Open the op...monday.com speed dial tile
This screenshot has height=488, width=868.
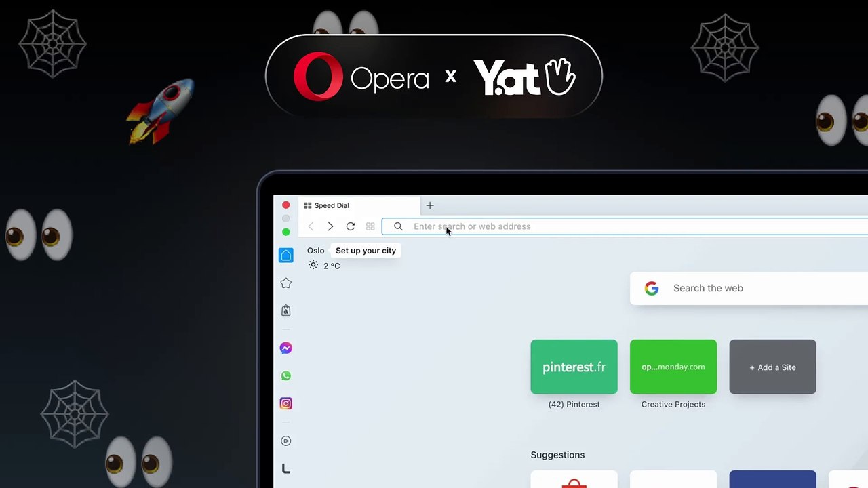click(673, 367)
